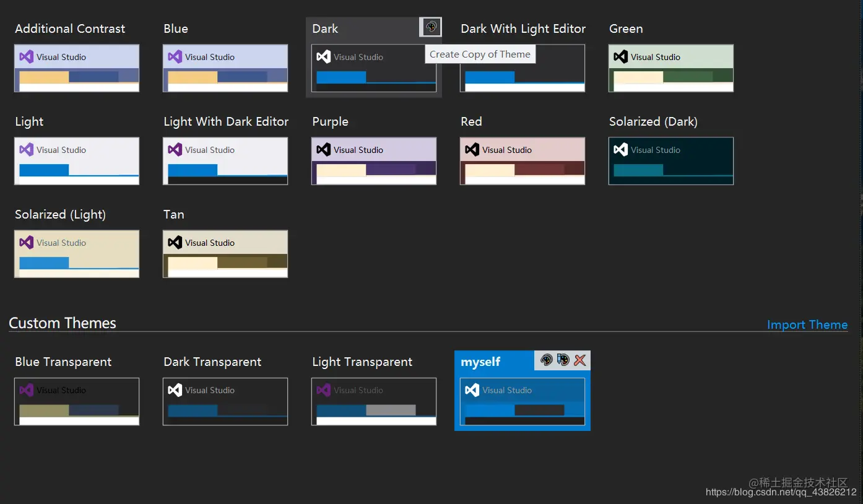Click the copy palette icon on myself theme
Viewport: 863px width, 504px height.
546,360
